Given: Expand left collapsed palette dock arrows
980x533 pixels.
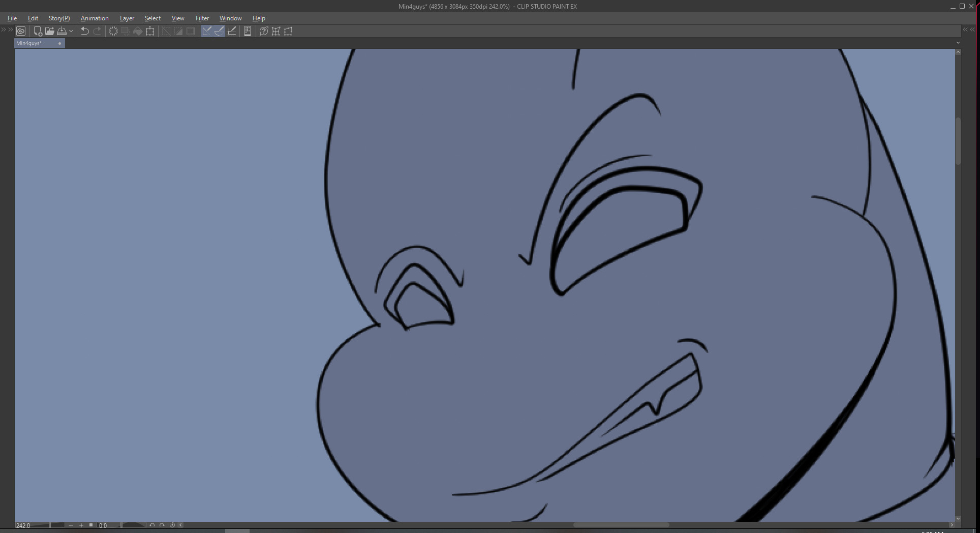Looking at the screenshot, I should [3, 30].
